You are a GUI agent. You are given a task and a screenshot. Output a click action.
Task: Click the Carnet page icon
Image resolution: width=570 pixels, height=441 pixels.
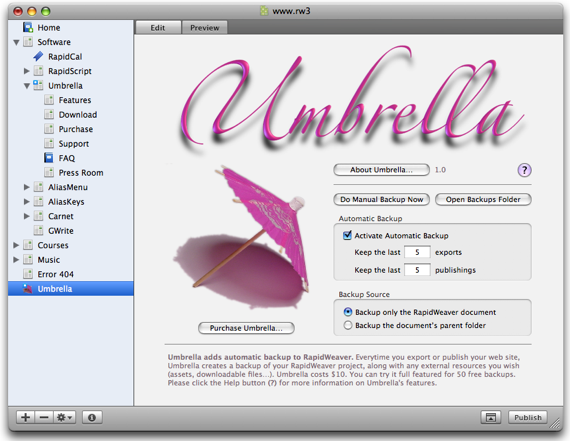coord(39,216)
